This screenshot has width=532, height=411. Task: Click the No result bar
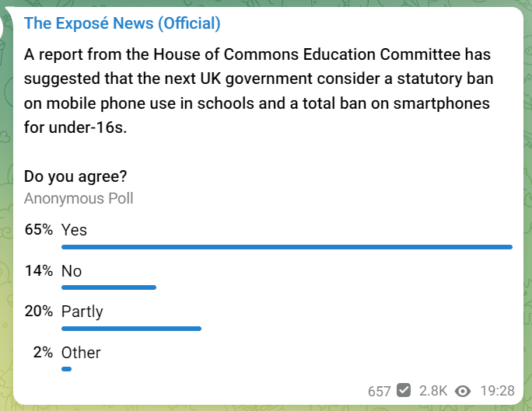109,287
